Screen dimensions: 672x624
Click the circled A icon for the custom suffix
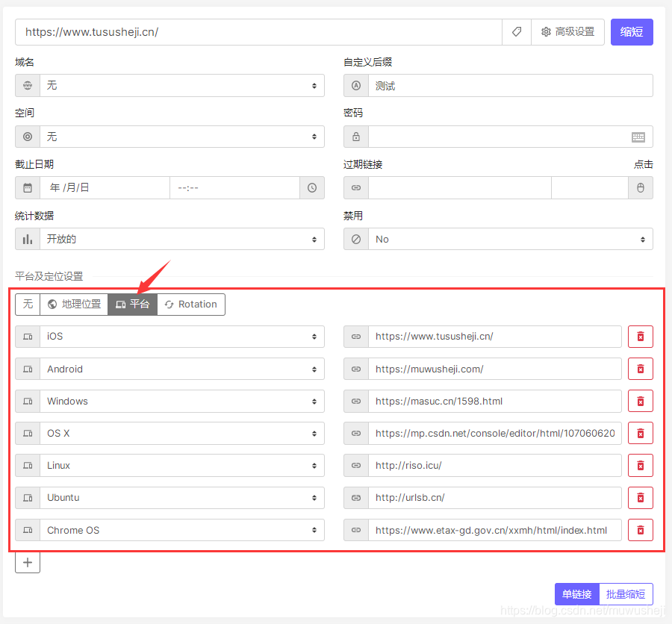(356, 85)
